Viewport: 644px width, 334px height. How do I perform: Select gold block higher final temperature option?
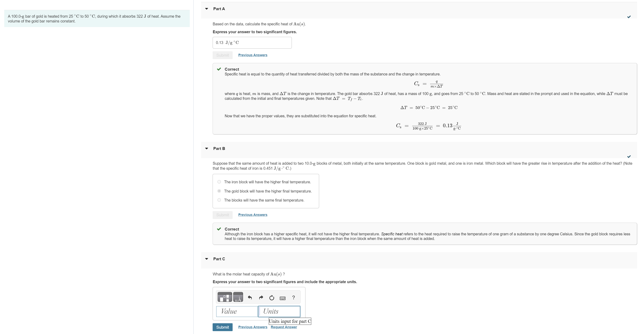[x=219, y=191]
